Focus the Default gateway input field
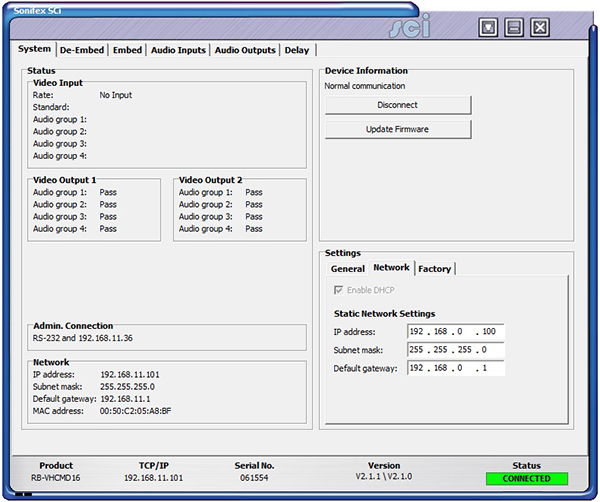This screenshot has height=502, width=600. pos(456,368)
